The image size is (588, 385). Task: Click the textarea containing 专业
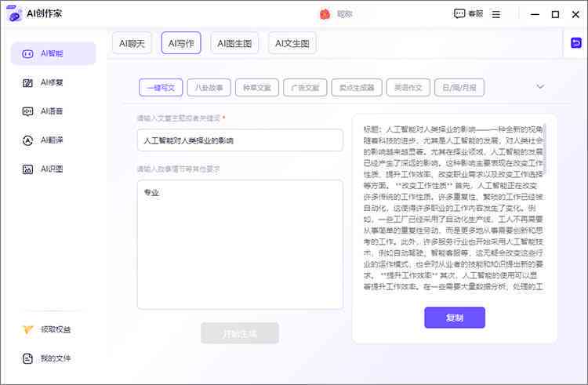click(x=240, y=245)
